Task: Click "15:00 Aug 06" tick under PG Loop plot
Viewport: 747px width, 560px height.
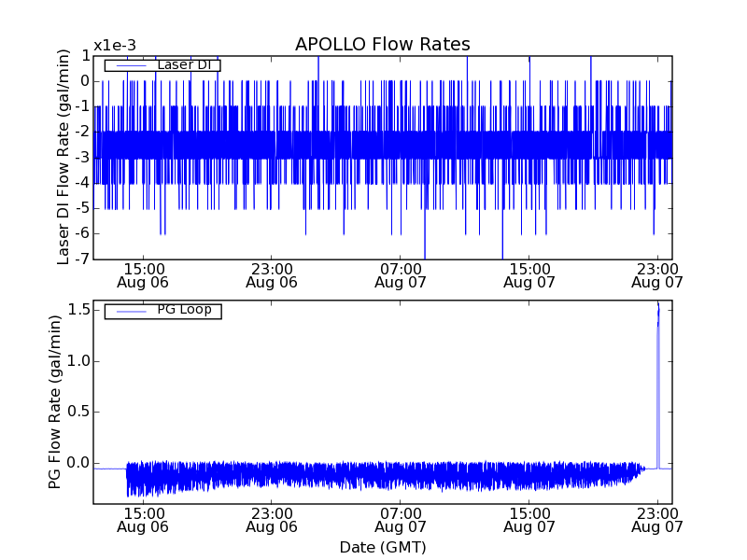Action: point(143,521)
